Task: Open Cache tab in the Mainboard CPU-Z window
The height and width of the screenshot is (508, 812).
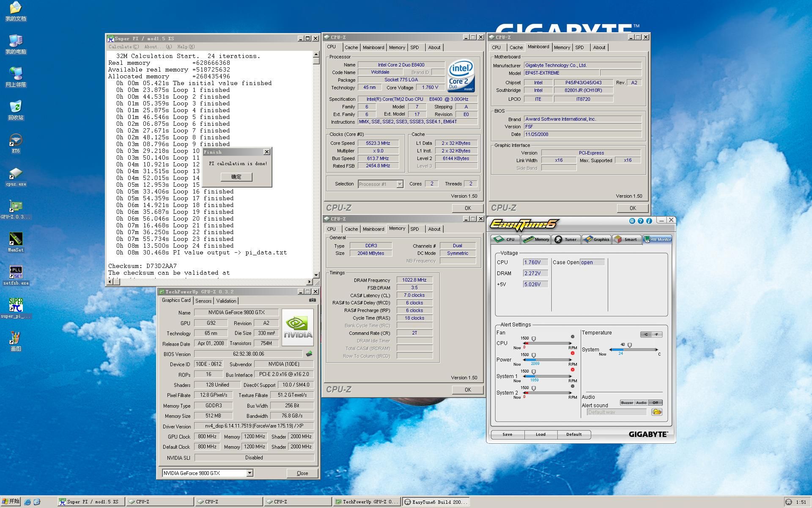Action: pyautogui.click(x=516, y=47)
